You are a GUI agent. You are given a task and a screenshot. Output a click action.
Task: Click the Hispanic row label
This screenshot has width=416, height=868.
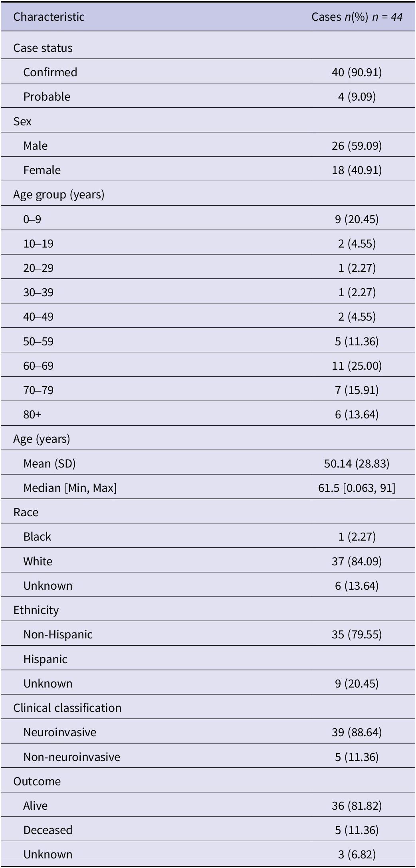pyautogui.click(x=45, y=659)
